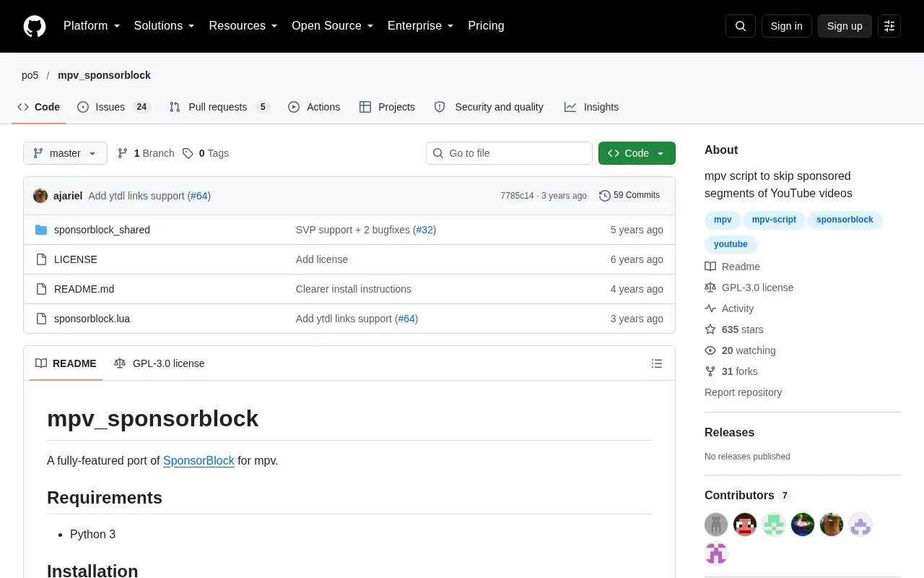Select the GPL-3.0 license tab in README panel

(159, 363)
